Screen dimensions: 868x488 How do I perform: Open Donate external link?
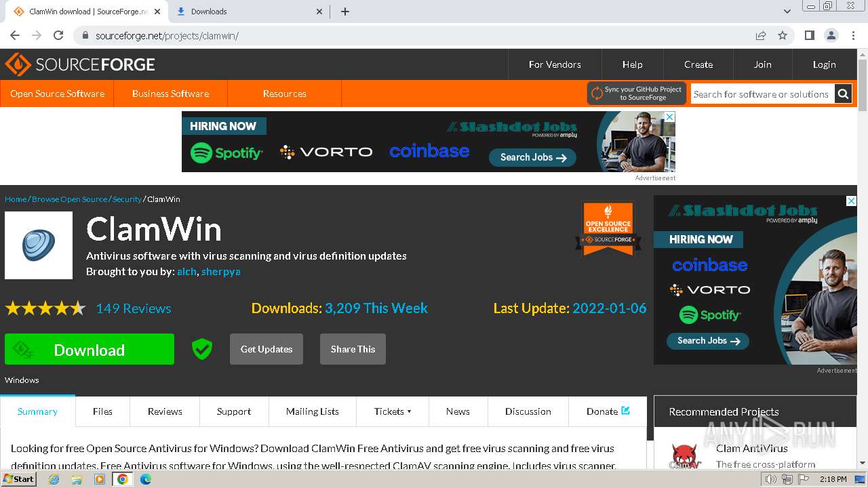coord(608,411)
